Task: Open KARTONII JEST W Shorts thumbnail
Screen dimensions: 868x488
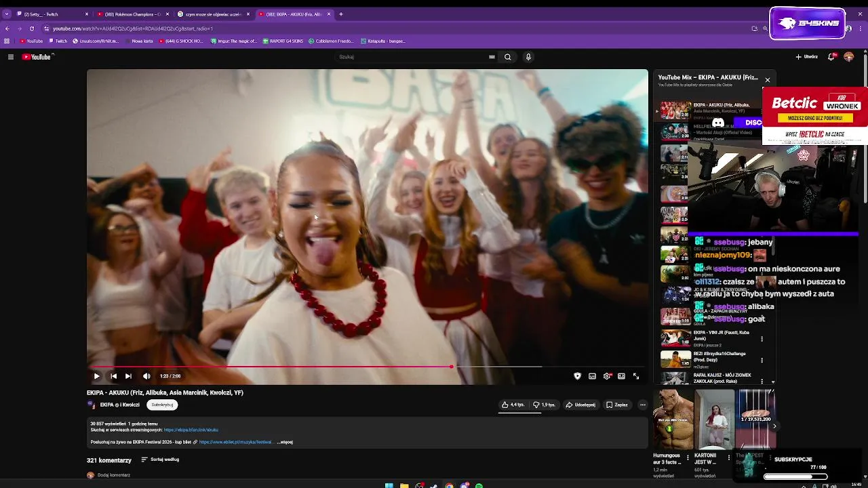Action: click(x=714, y=420)
